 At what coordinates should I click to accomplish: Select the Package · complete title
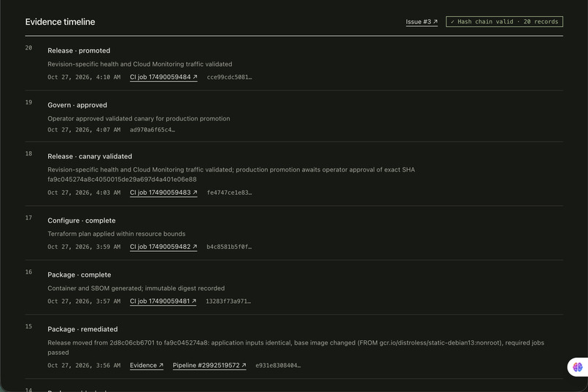[79, 275]
